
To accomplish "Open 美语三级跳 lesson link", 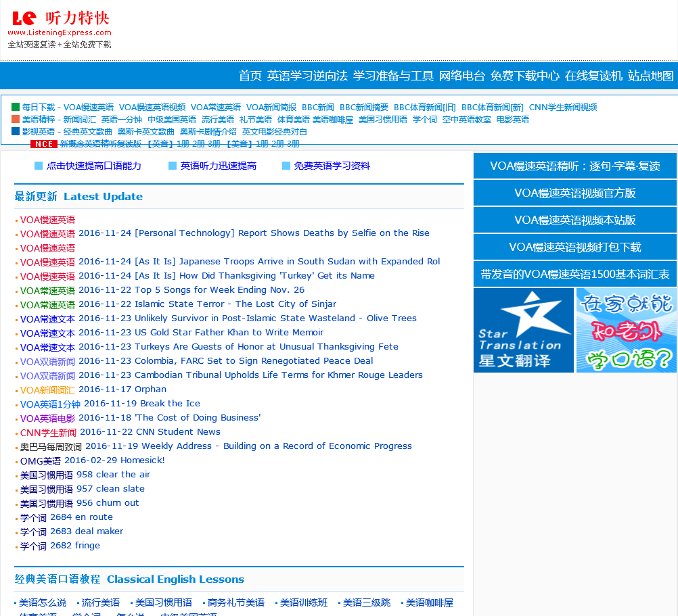I will click(x=366, y=602).
